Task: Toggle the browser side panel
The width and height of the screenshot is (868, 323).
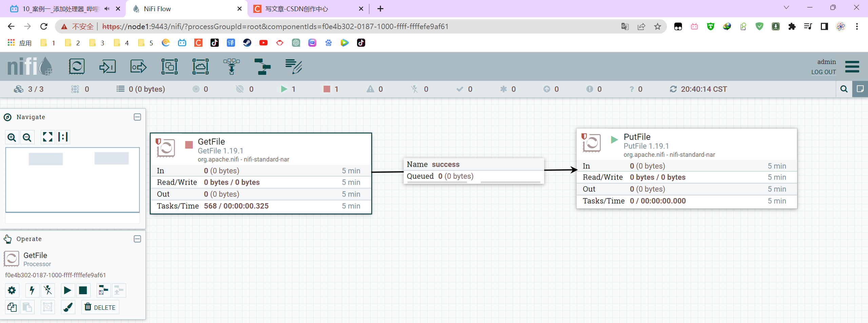Action: [x=824, y=26]
